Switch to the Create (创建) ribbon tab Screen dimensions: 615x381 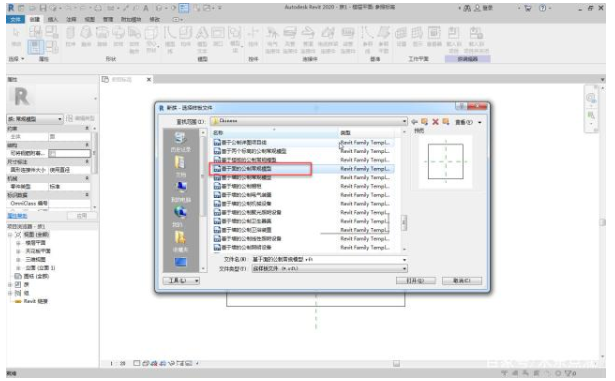(x=35, y=19)
